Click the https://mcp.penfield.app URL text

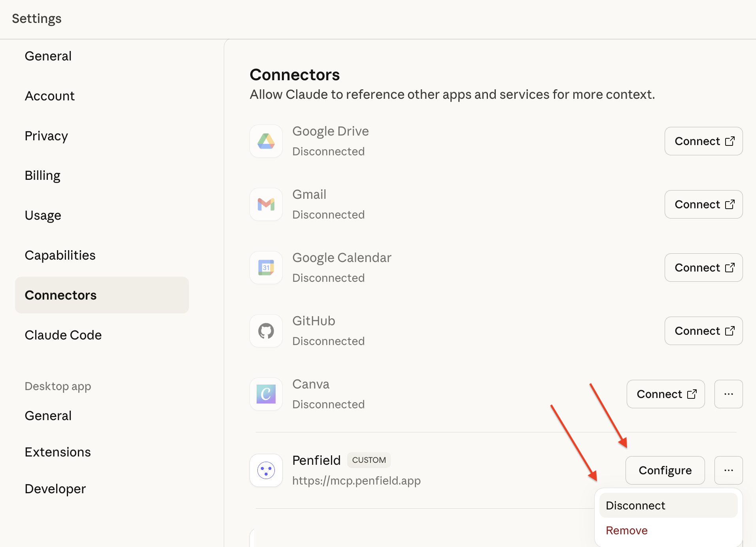[x=357, y=481]
